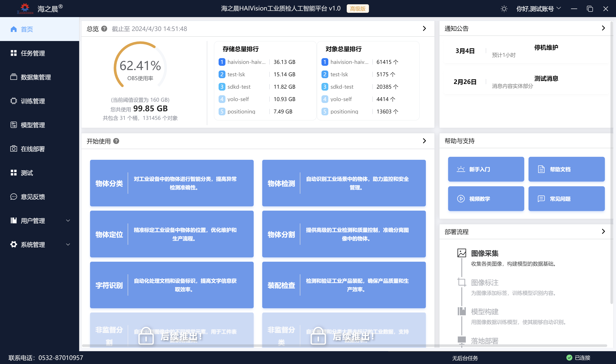Open the 装配检查 card
Screen dimensions: 616x364
point(344,285)
